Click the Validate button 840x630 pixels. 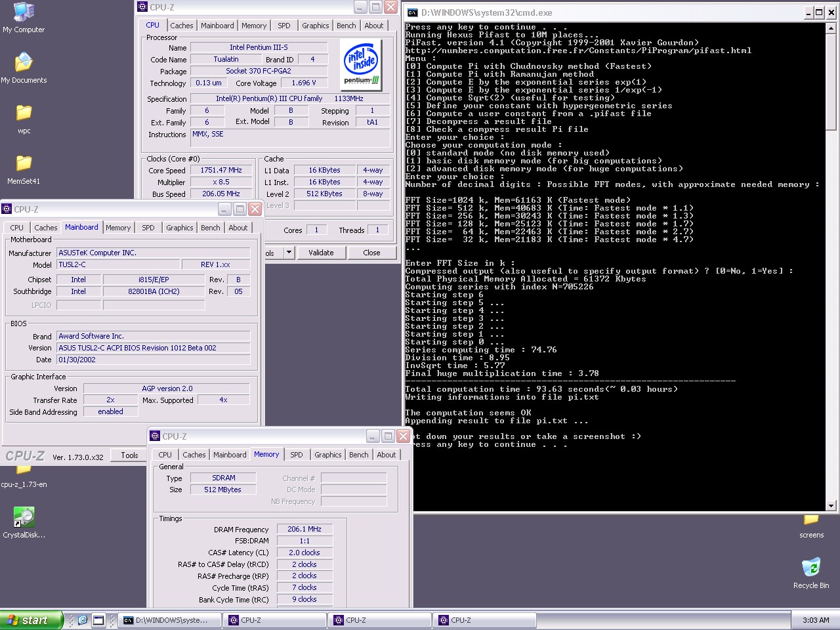pos(321,253)
